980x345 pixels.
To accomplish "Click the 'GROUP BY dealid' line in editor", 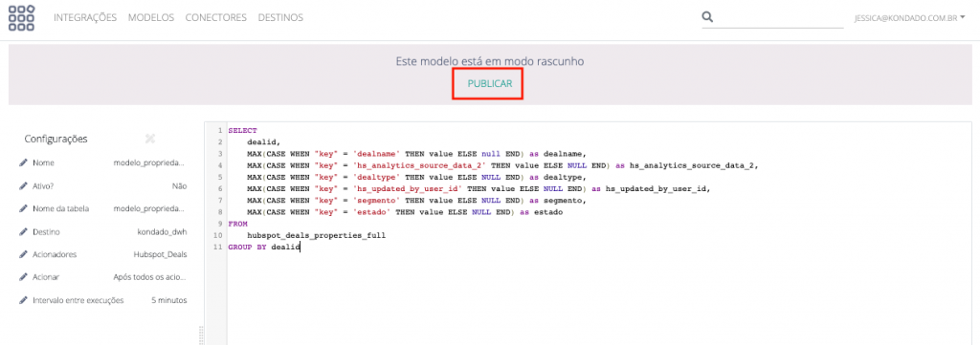I will (264, 248).
